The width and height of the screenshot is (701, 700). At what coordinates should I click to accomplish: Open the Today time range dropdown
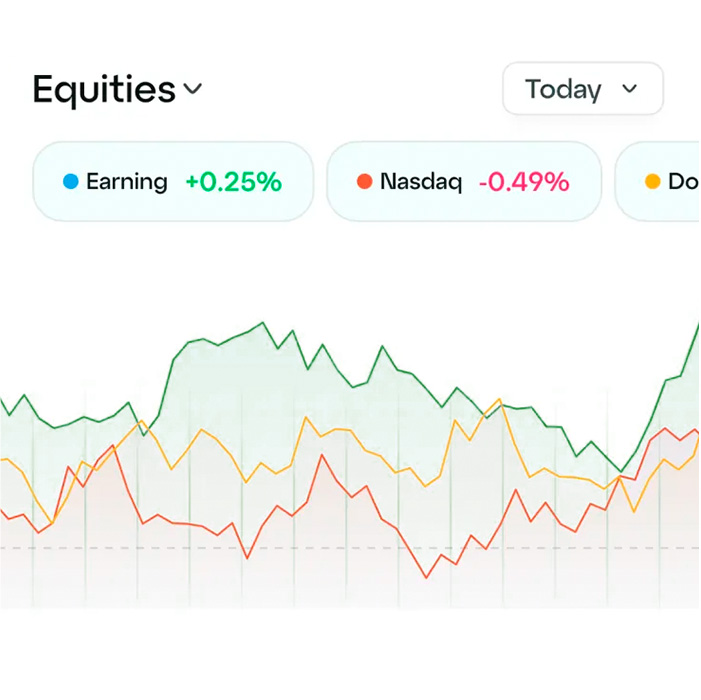pos(582,89)
